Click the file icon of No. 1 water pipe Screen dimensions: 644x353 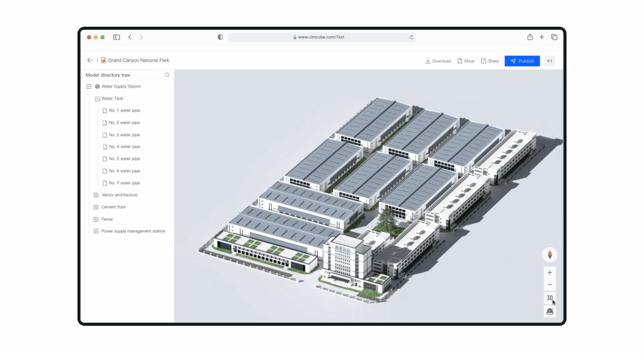click(x=105, y=110)
